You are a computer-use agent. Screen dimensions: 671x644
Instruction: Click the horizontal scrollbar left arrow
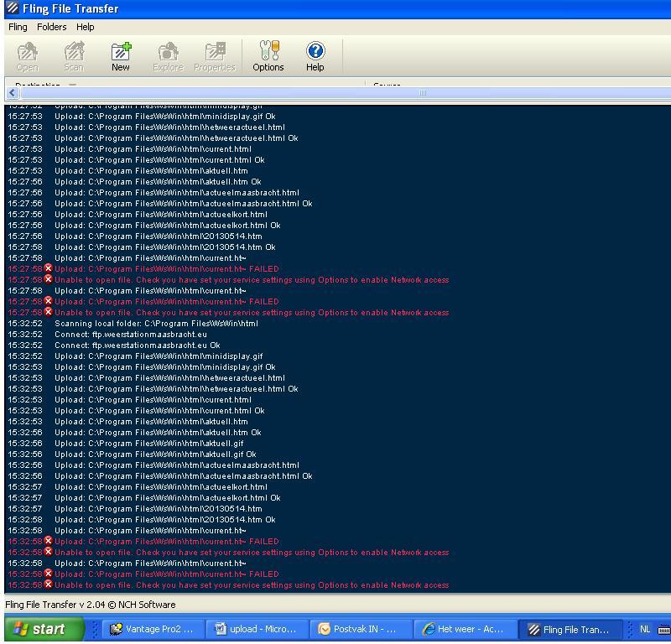[x=12, y=93]
